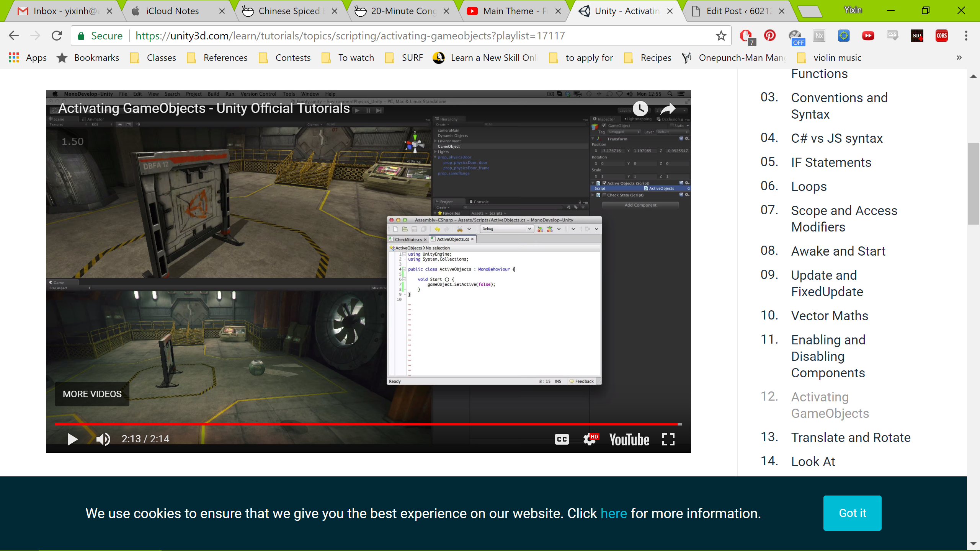Open Onepunch-Man Manga bookmark
Image resolution: width=980 pixels, height=551 pixels.
pos(734,58)
